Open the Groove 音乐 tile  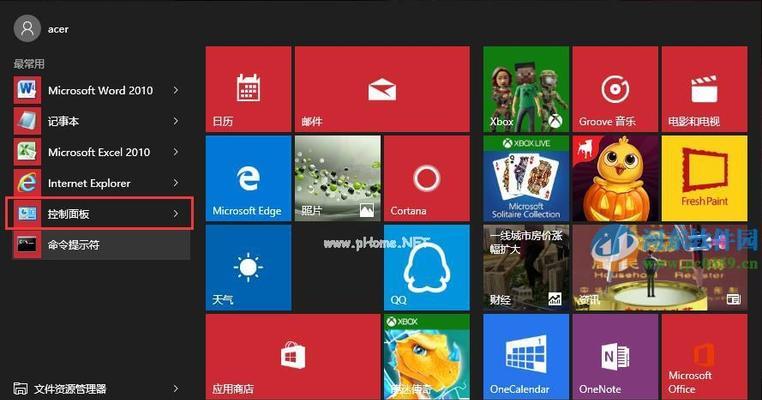click(615, 89)
